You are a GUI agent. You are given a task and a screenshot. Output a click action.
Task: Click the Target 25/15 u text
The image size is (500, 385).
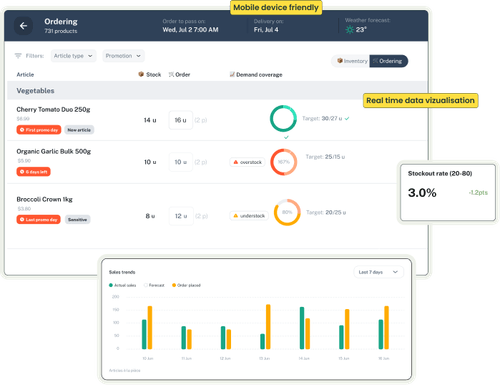325,157
